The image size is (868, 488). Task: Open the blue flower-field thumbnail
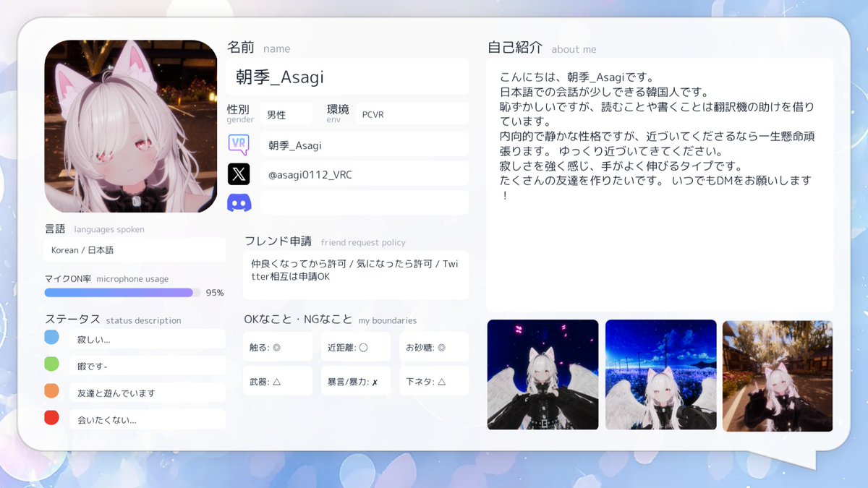661,375
